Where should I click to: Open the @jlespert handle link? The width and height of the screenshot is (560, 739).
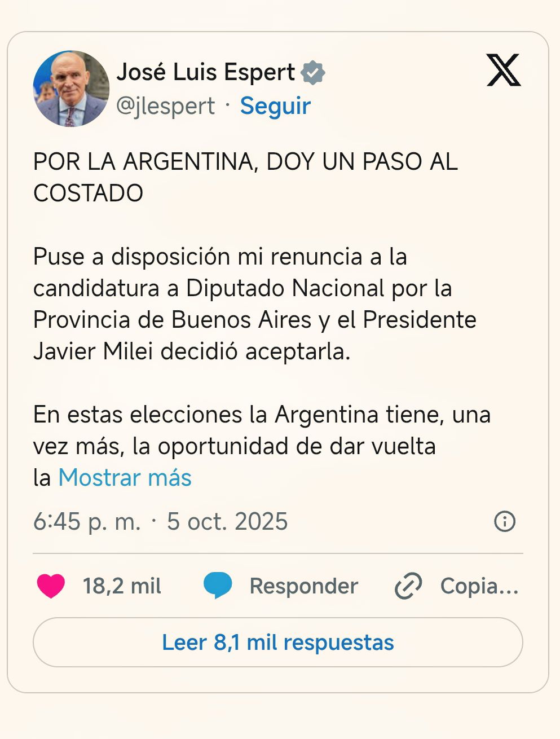[165, 106]
